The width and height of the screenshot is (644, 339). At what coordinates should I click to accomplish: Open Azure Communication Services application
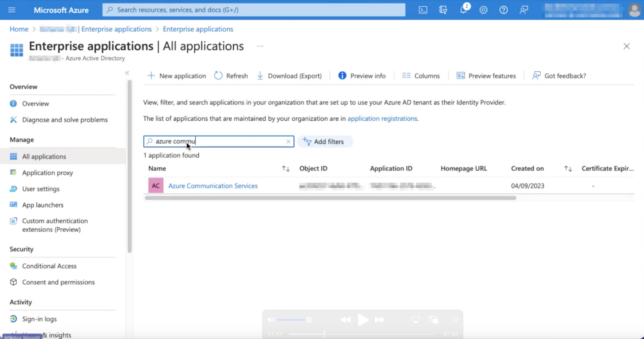[x=213, y=186]
